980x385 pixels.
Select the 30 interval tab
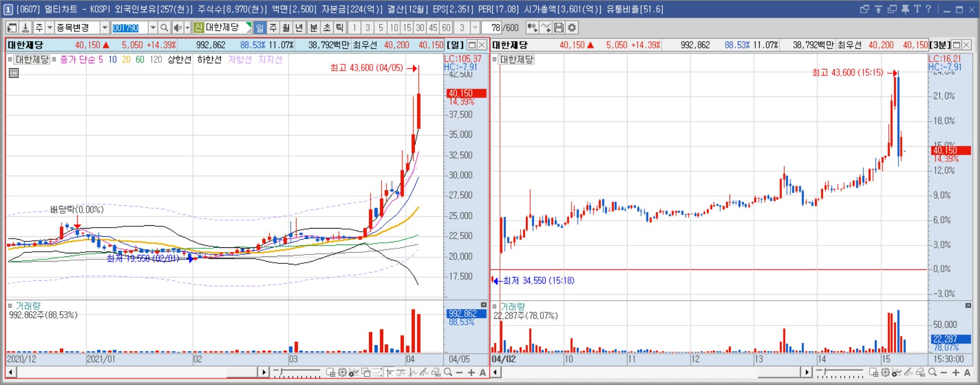point(420,28)
